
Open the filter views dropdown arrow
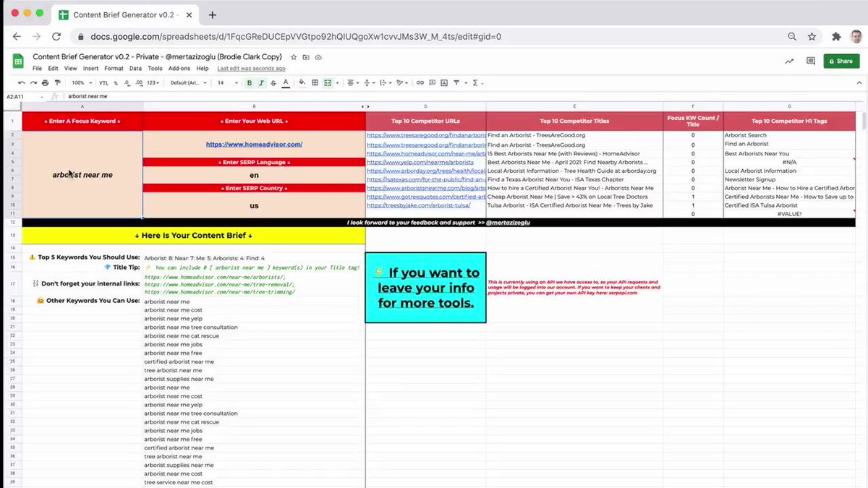pyautogui.click(x=465, y=83)
